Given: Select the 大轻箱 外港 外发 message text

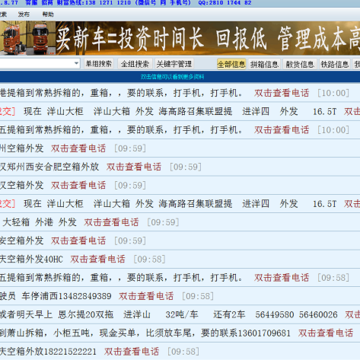Looking at the screenshot, I should click(39, 222).
